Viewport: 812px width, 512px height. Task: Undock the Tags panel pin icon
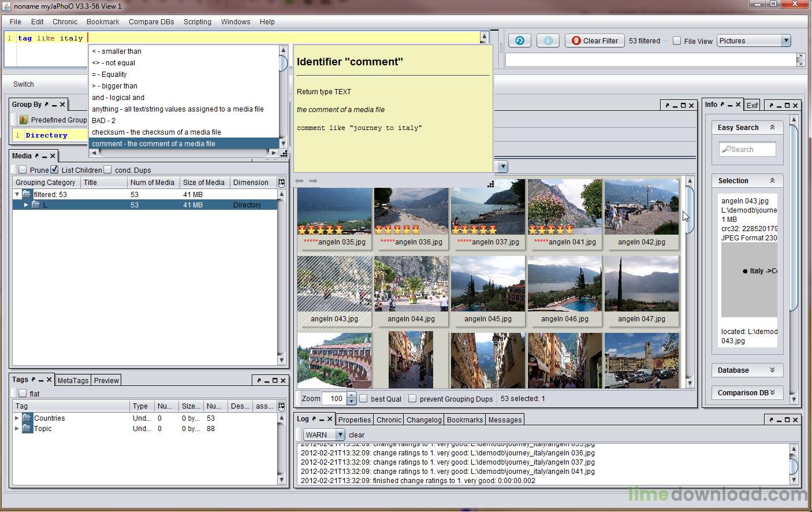tap(33, 379)
